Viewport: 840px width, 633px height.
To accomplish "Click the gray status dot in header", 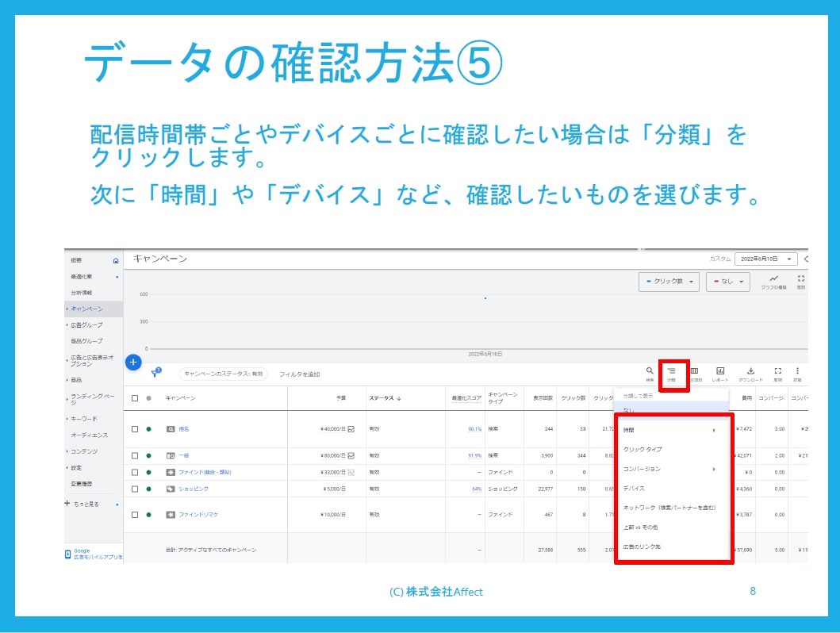I will (149, 398).
